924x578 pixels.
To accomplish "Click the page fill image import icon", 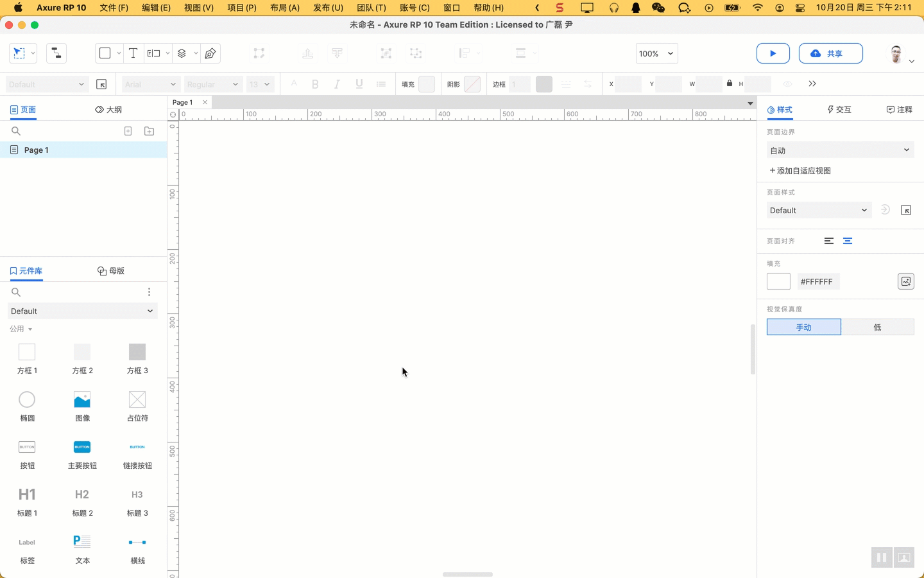I will 905,281.
